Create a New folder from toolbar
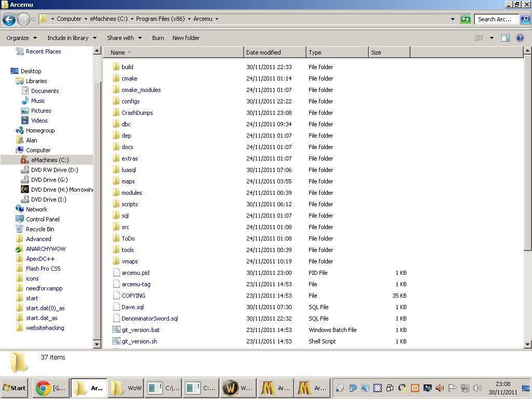 tap(186, 38)
